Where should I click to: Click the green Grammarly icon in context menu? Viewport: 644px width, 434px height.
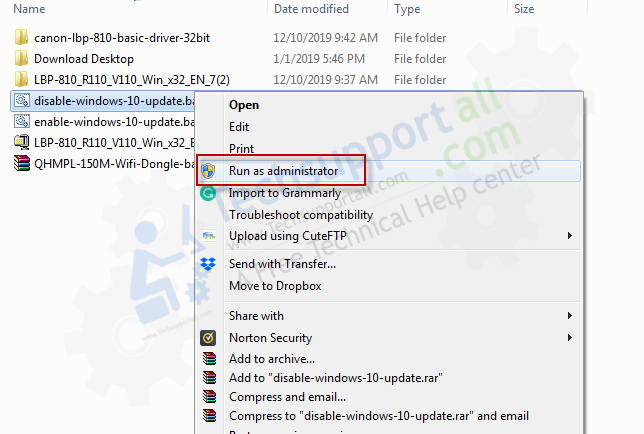[208, 193]
